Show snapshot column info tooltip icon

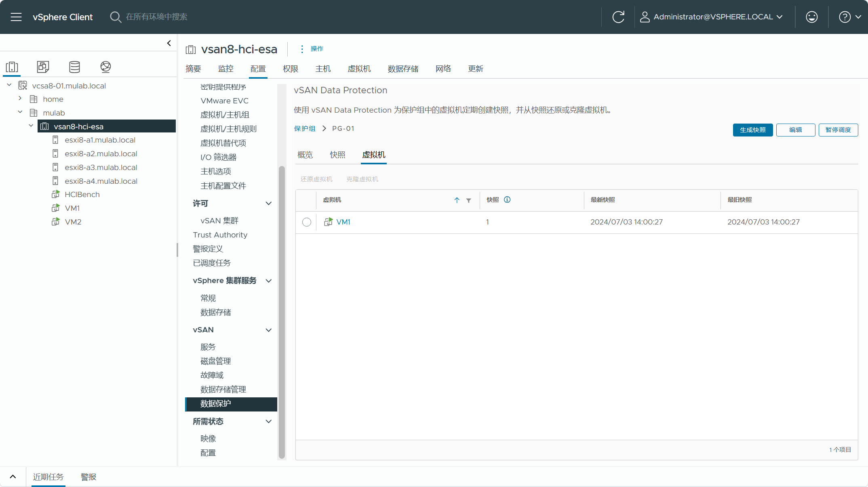pyautogui.click(x=507, y=200)
